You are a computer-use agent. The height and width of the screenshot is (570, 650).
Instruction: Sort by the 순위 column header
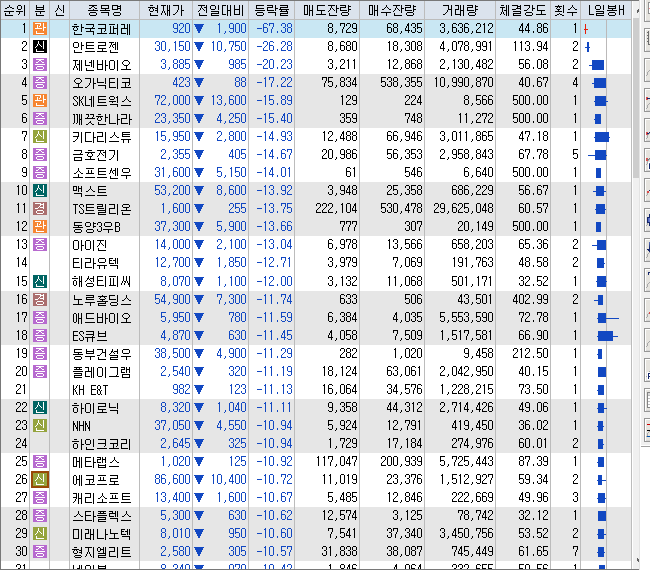[15, 10]
